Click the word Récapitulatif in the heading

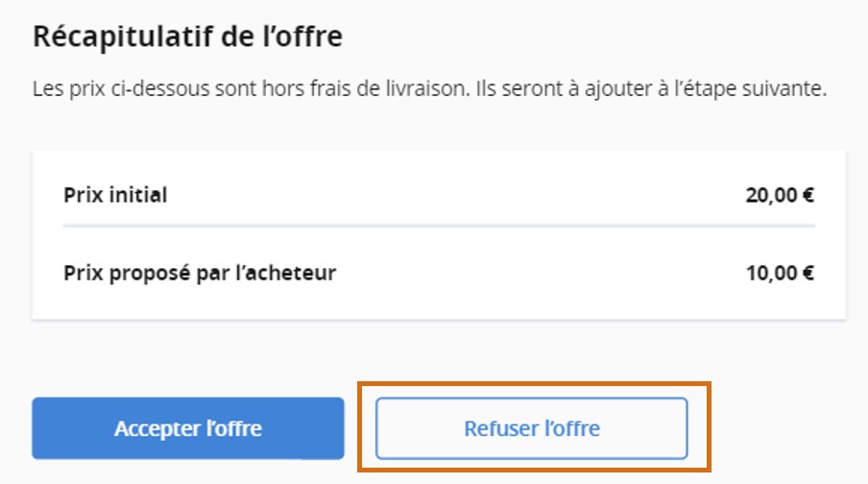click(104, 37)
